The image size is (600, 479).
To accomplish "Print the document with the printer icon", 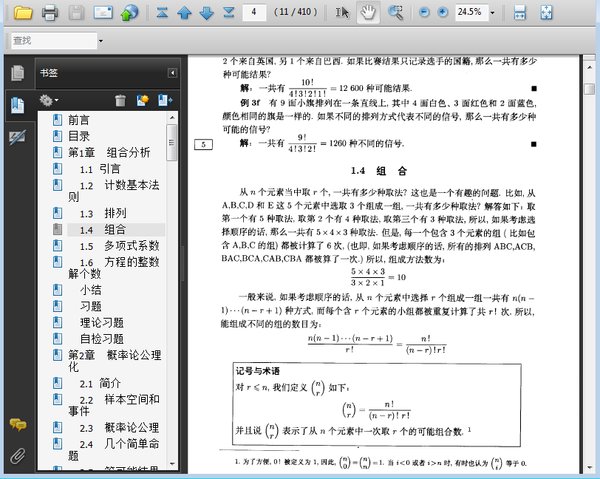I will click(x=50, y=12).
